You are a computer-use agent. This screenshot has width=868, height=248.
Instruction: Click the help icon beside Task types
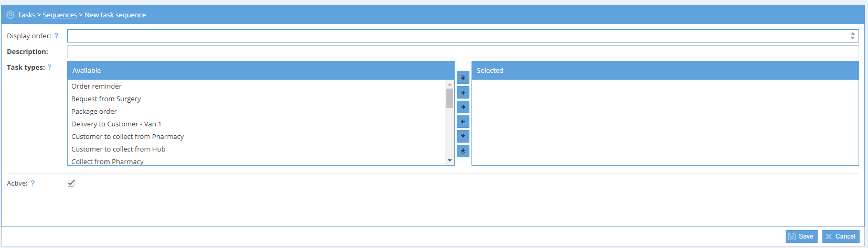[50, 67]
